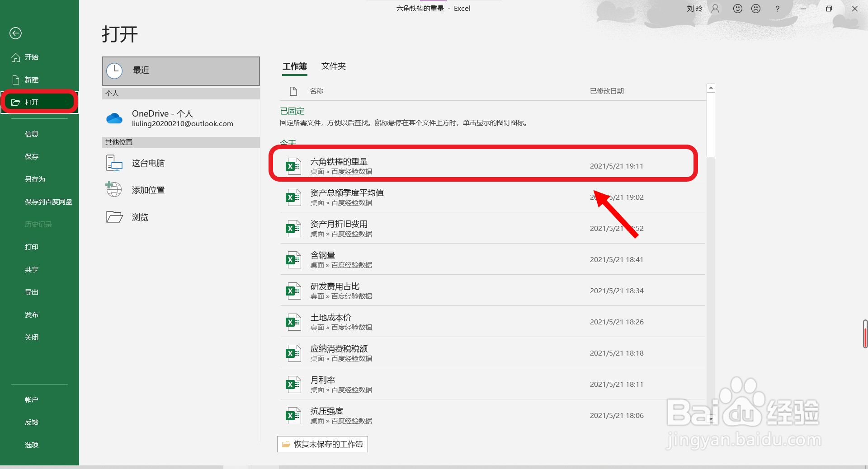Click the computer icon for 这台电脑
Viewport: 868px width, 469px height.
(114, 163)
